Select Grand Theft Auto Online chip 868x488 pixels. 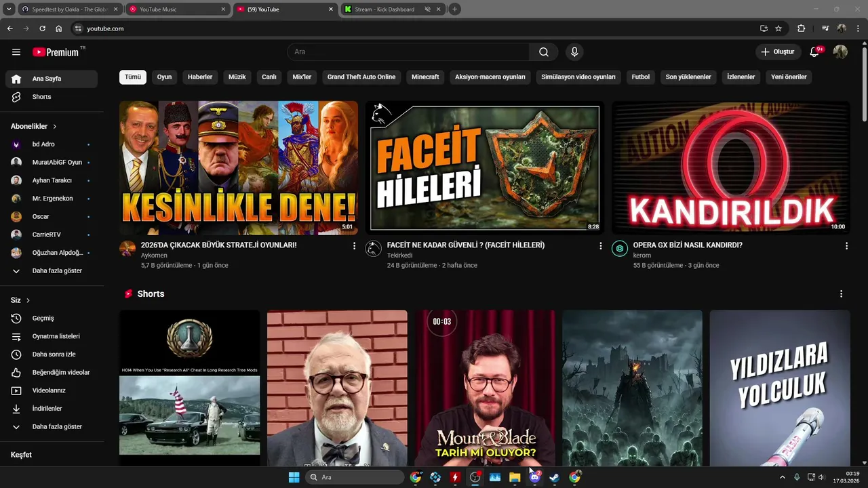[361, 77]
